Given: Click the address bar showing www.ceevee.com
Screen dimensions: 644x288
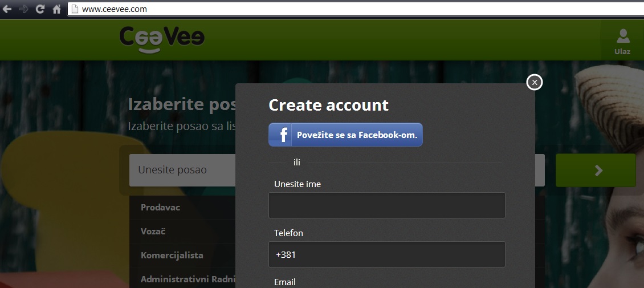Looking at the screenshot, I should (x=356, y=9).
